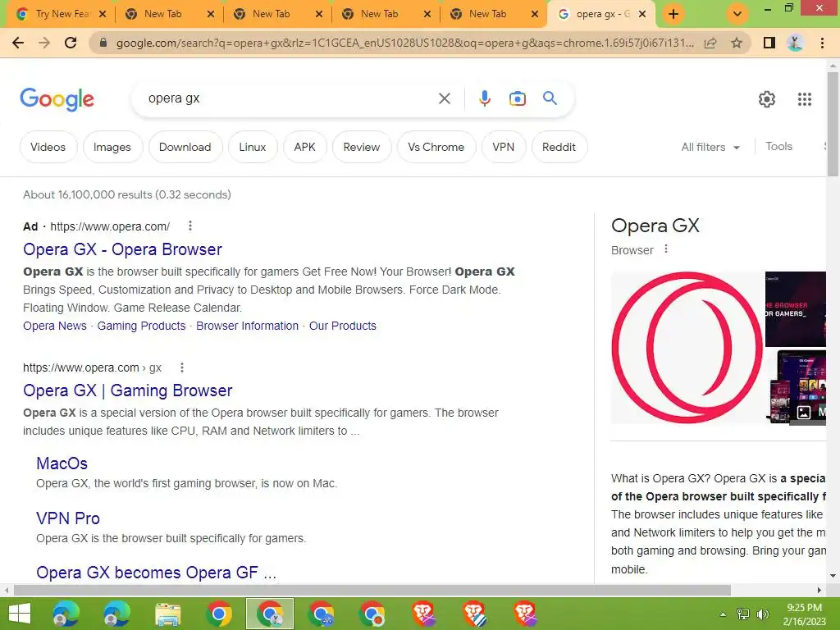Open the MacOs sublink
Viewport: 840px width, 630px height.
point(62,463)
